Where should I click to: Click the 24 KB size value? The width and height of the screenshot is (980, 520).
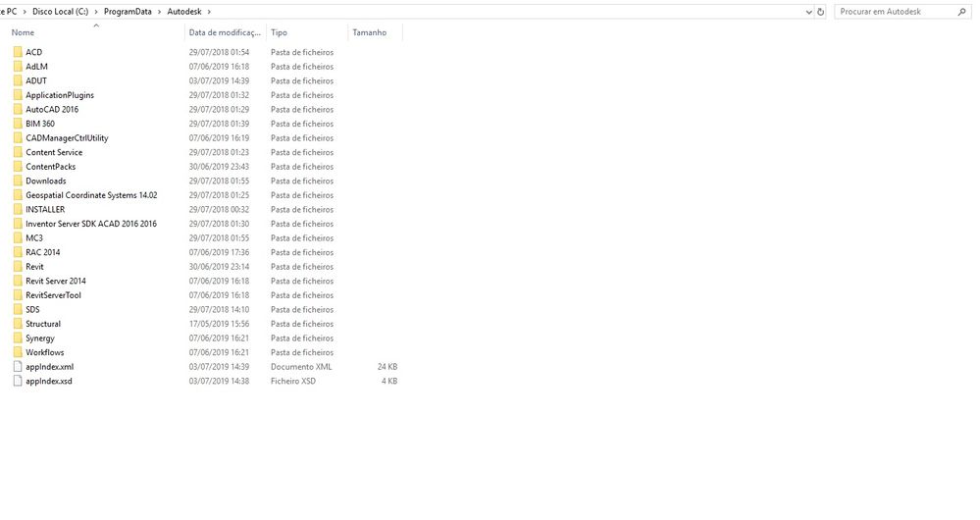pos(387,367)
